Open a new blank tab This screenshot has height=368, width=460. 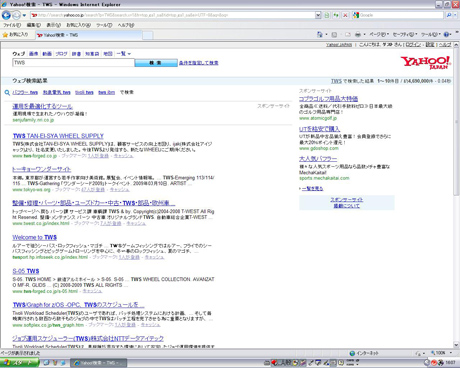click(x=148, y=35)
